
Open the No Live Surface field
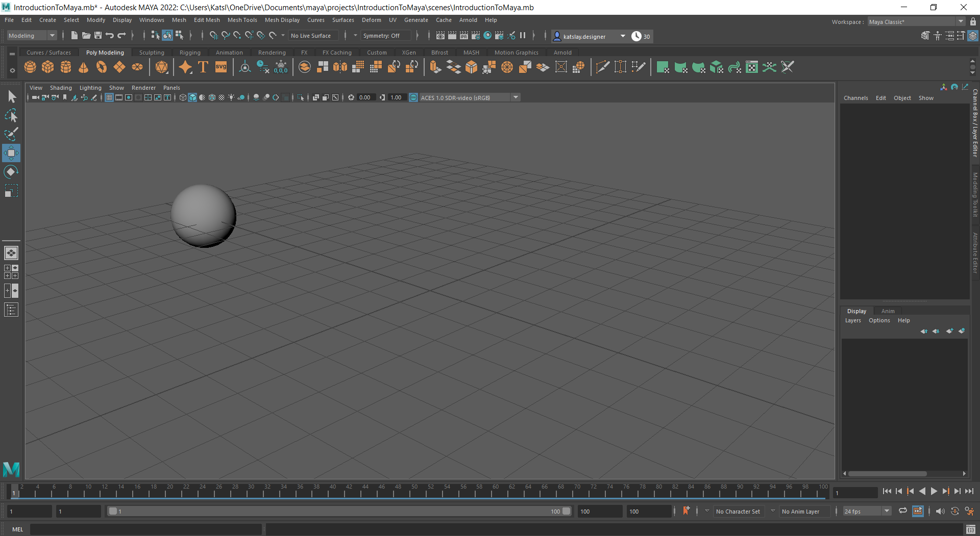click(x=313, y=36)
